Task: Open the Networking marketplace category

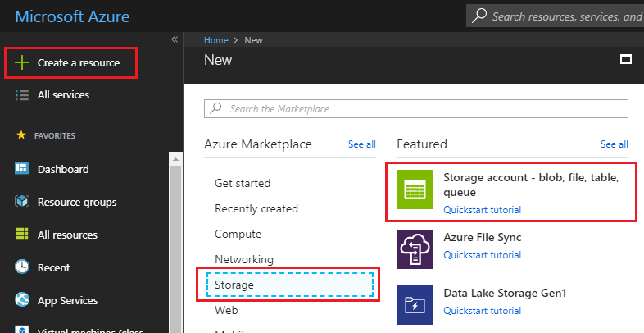Action: coord(244,259)
